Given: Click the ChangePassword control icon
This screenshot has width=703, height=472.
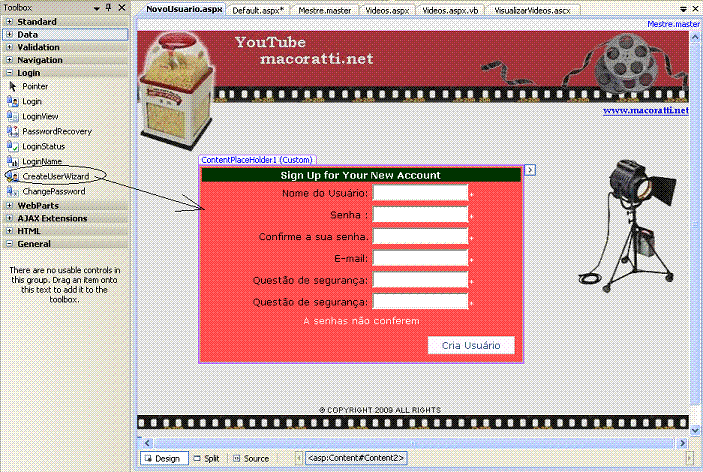Looking at the screenshot, I should (13, 191).
